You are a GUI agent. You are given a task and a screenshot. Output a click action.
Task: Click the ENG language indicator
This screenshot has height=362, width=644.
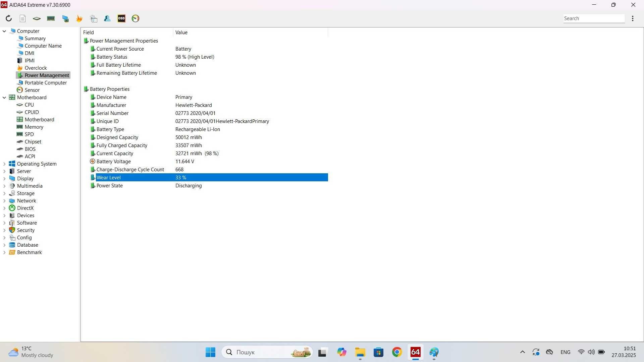(565, 352)
